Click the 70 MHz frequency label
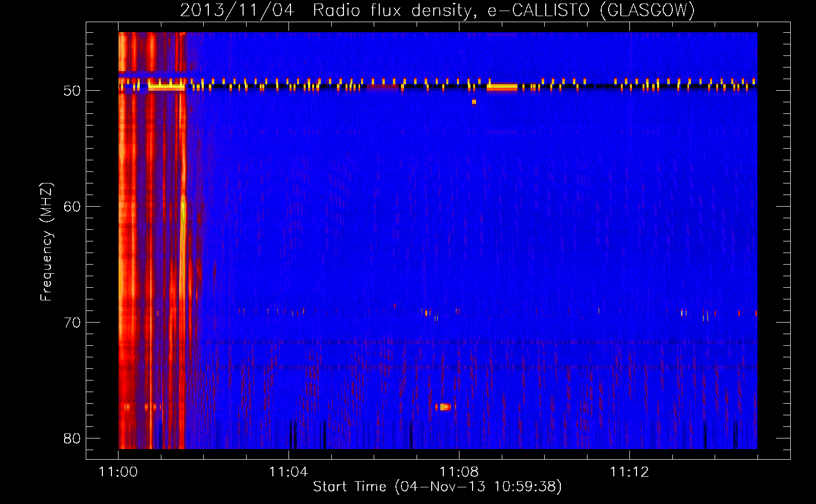Screen dimensions: 816x504 (x=72, y=323)
